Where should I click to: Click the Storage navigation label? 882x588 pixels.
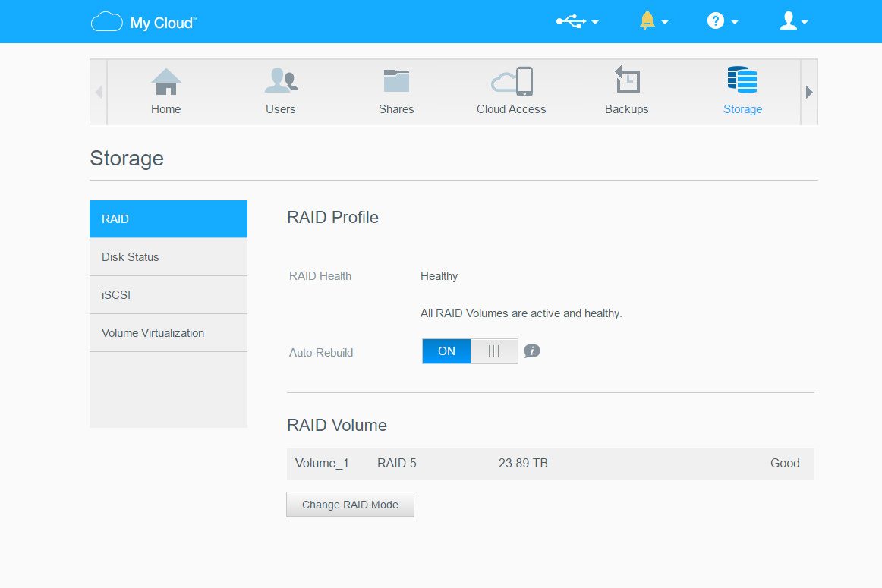(x=742, y=109)
